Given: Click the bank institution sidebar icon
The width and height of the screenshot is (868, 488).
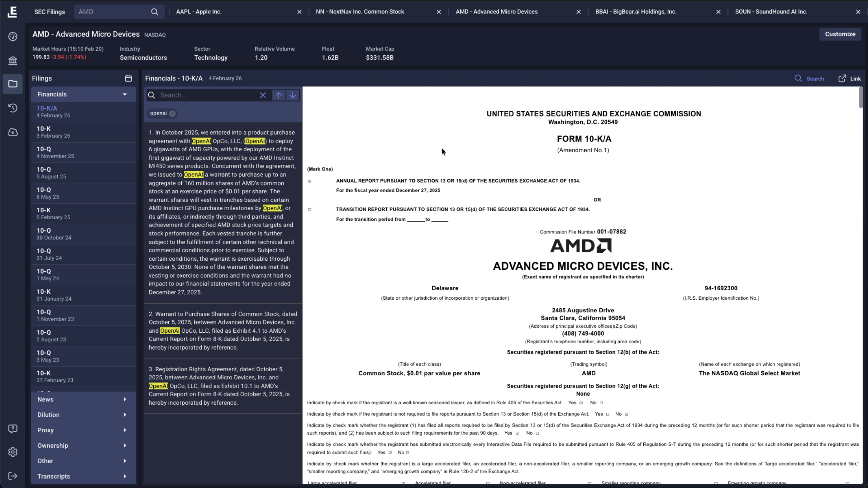Looking at the screenshot, I should [13, 60].
